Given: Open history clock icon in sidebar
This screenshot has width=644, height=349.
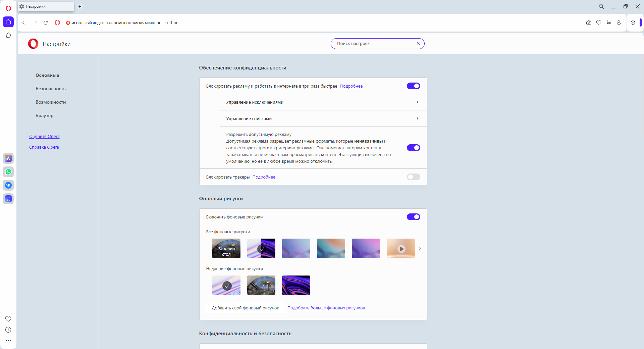Looking at the screenshot, I should tap(8, 330).
